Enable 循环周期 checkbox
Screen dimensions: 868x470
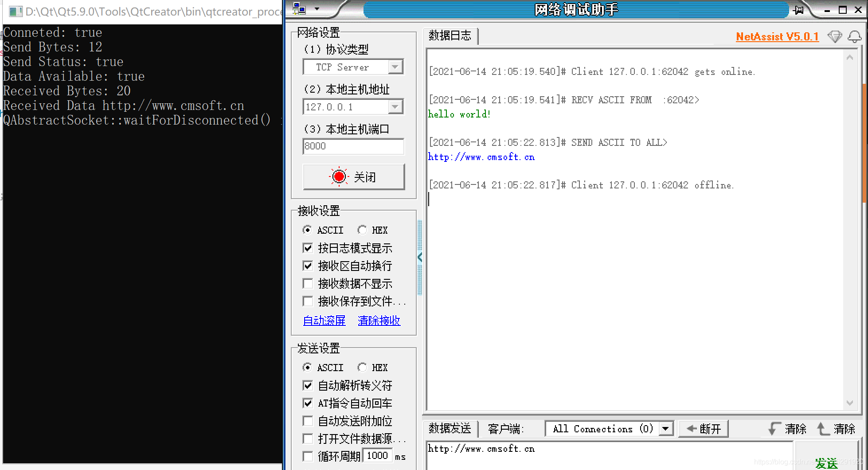(308, 456)
